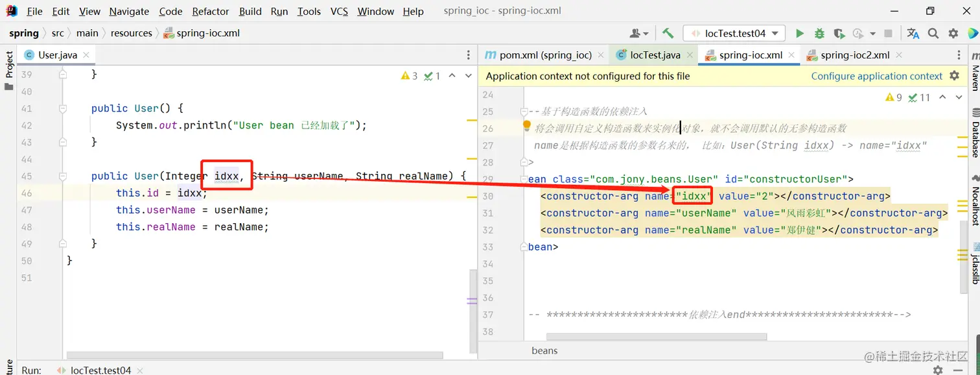Click 'resources' breadcrumb in navigation bar
Viewport: 980px width, 375px height.
tap(131, 33)
